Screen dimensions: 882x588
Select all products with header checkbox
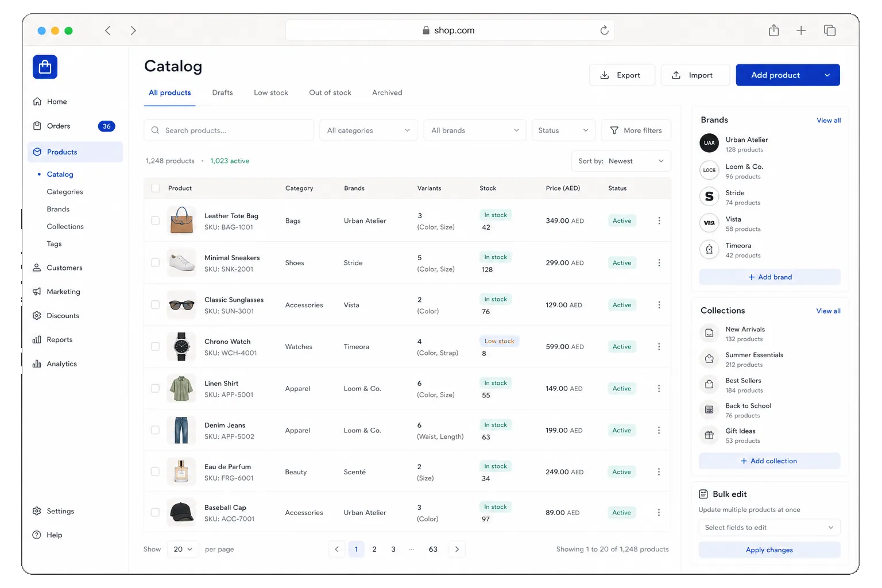tap(155, 188)
